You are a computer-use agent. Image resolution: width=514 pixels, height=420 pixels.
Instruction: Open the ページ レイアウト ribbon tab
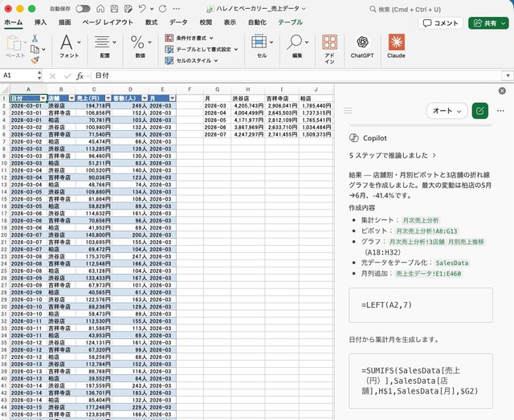[x=108, y=22]
